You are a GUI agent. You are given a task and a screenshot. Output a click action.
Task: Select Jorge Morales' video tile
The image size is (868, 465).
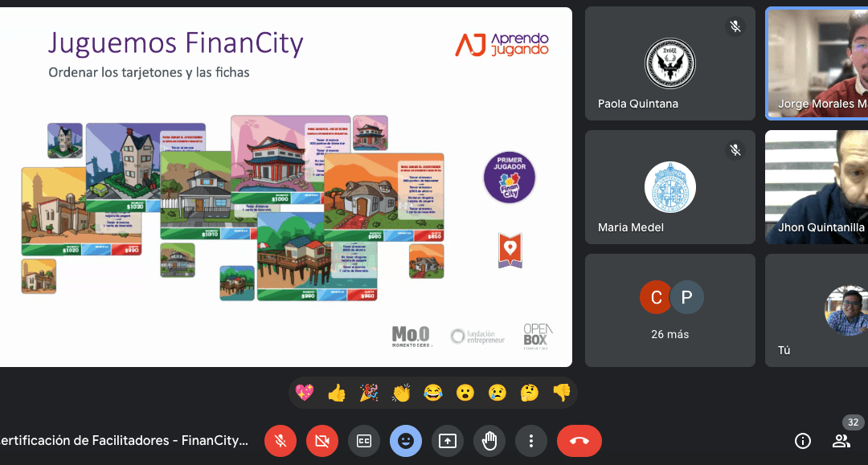pos(817,63)
